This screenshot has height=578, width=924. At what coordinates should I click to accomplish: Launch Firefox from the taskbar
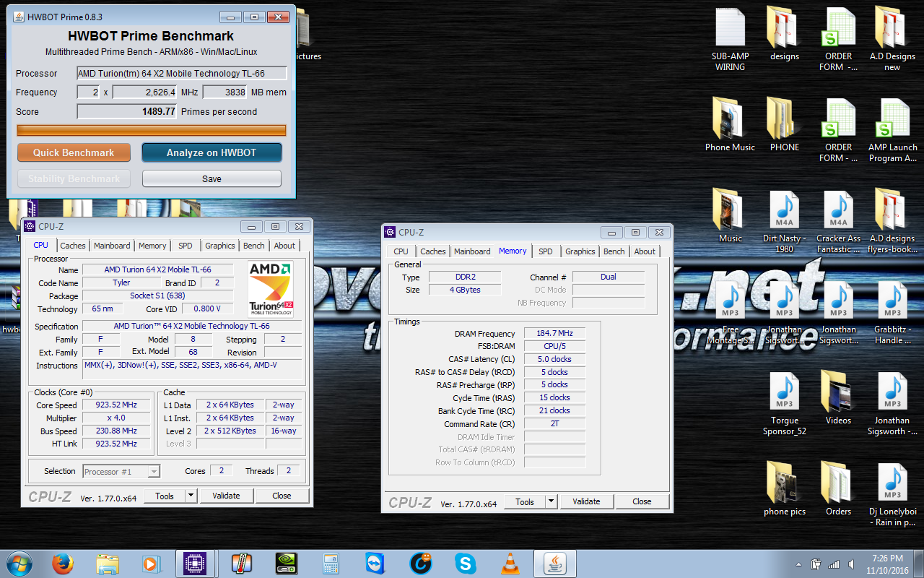(x=64, y=564)
